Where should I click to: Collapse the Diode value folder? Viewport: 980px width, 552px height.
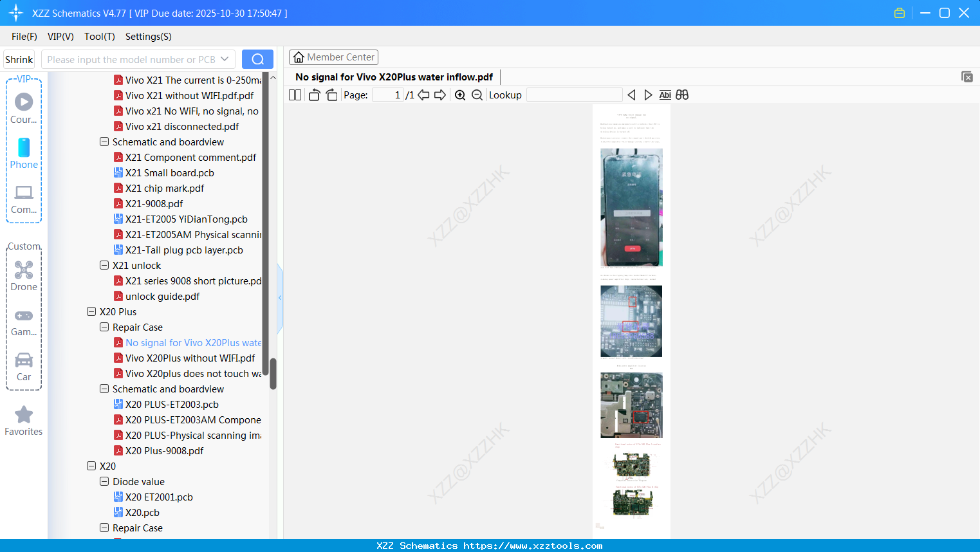point(104,481)
